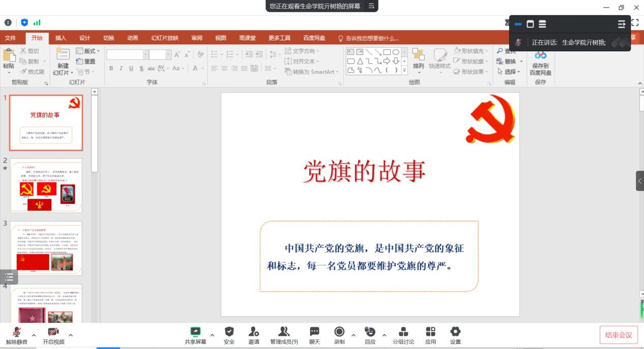Open the Manage Members (9) panel
This screenshot has width=644, height=349.
coord(284,335)
